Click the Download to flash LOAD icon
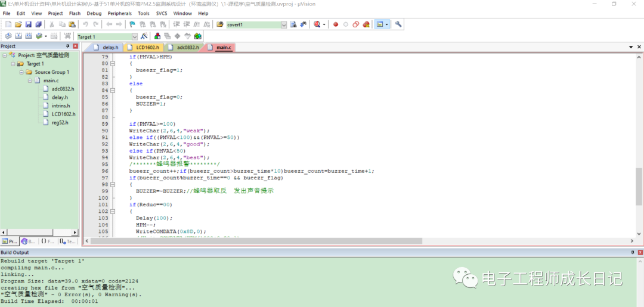The width and height of the screenshot is (644, 307). pyautogui.click(x=67, y=36)
